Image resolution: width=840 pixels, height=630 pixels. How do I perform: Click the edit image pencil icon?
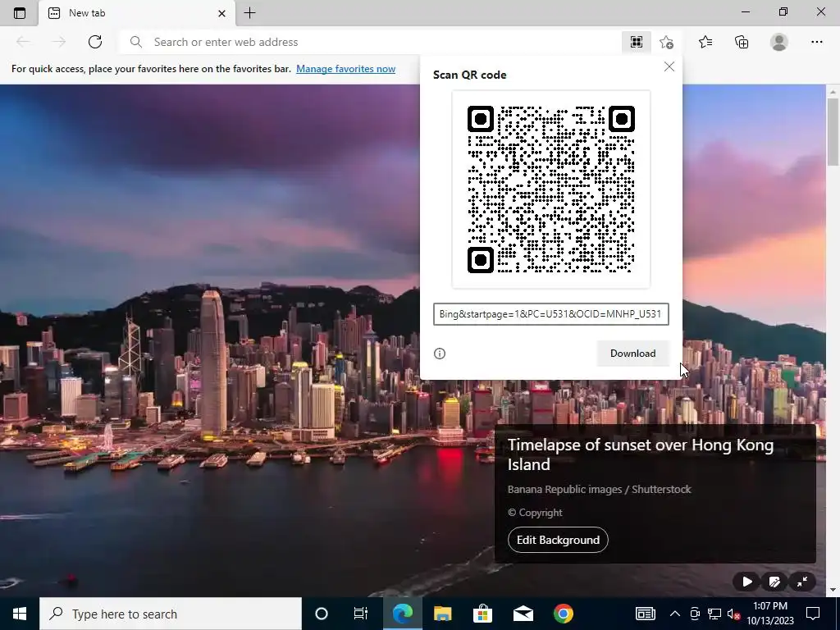click(774, 582)
